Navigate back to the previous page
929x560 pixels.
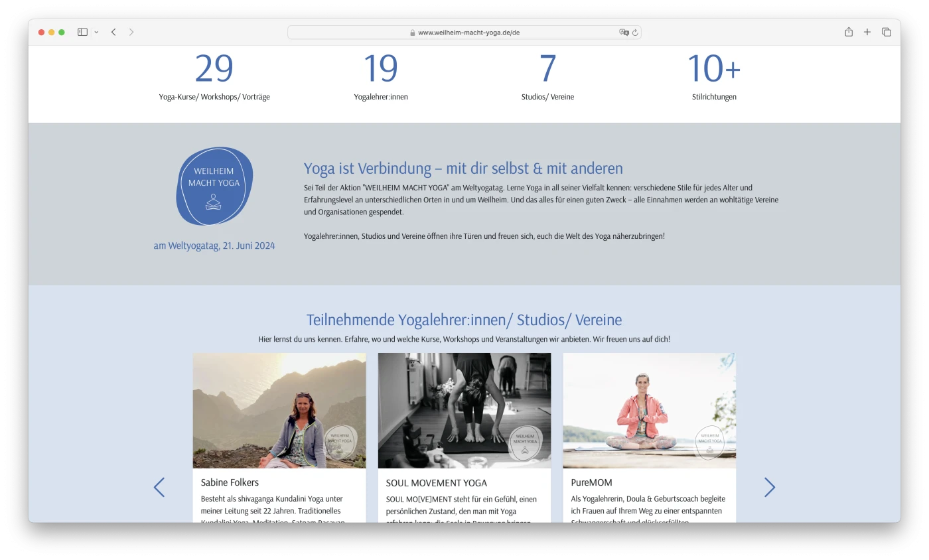pyautogui.click(x=113, y=31)
